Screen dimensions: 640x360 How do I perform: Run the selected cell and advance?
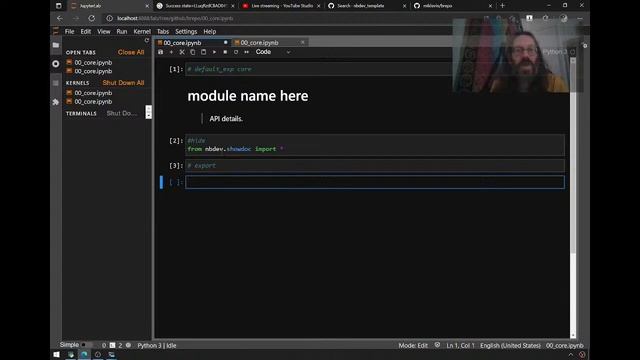[214, 52]
